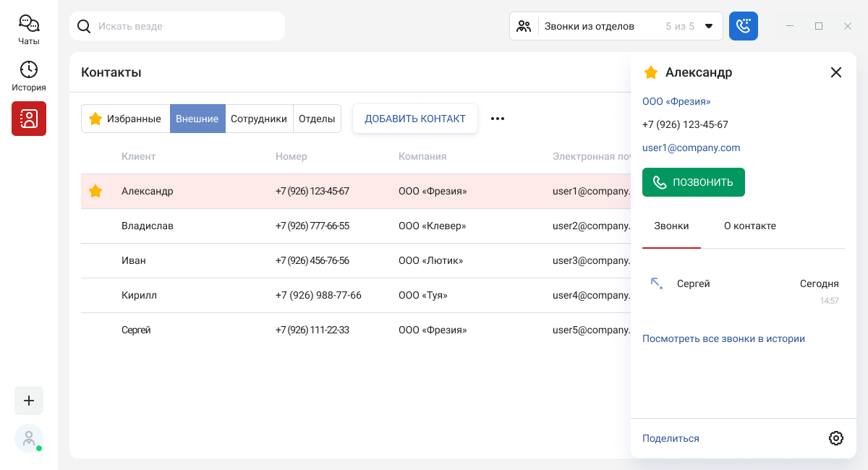Open the contact settings gear icon
868x470 pixels.
click(x=836, y=438)
